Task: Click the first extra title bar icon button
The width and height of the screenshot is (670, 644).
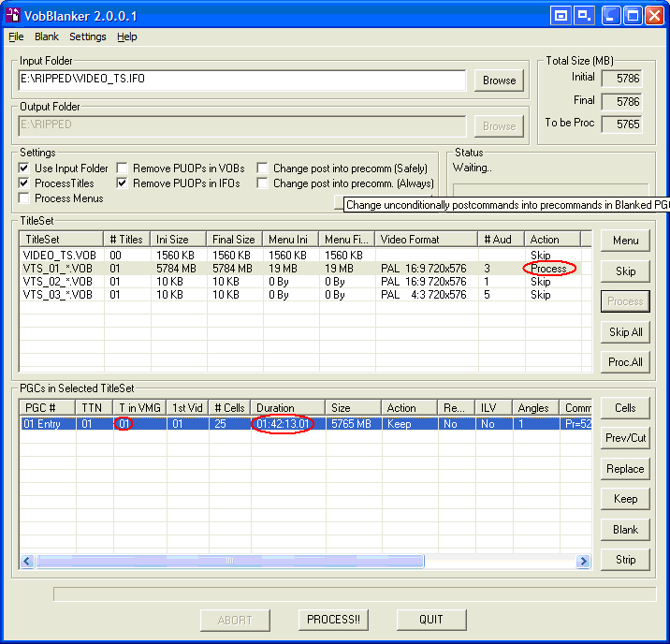Action: coord(561,15)
